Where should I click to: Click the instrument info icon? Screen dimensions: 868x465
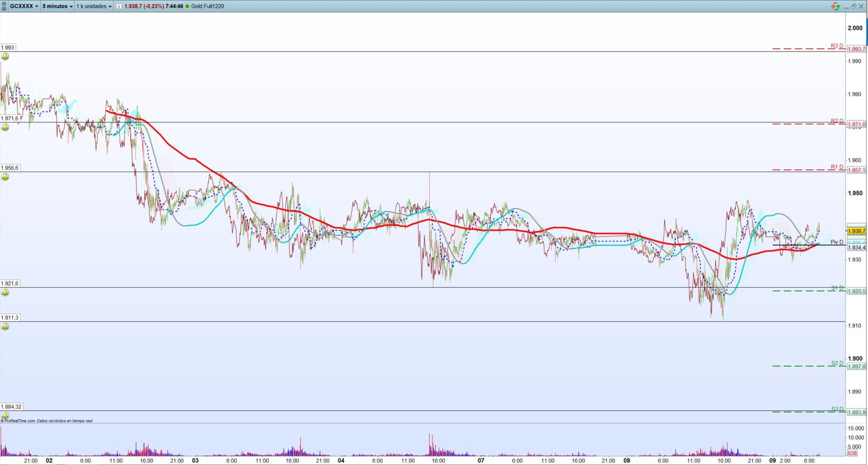[119, 6]
